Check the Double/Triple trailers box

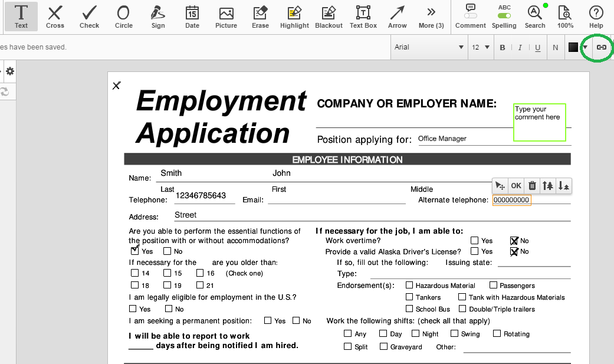(x=462, y=309)
